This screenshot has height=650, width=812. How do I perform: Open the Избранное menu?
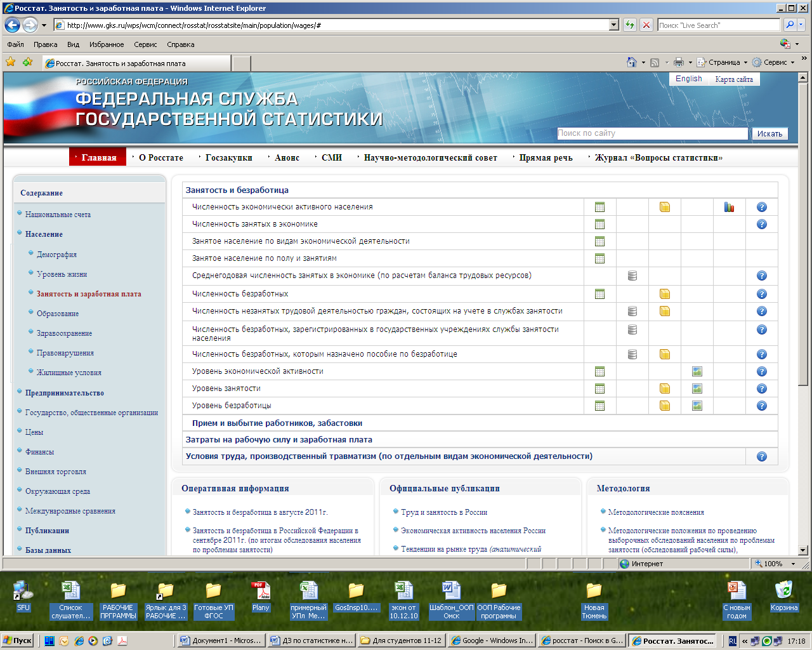point(107,44)
